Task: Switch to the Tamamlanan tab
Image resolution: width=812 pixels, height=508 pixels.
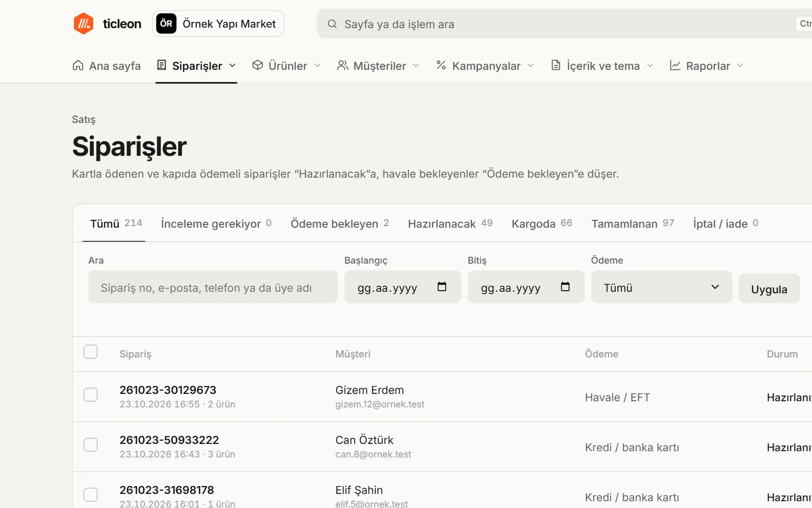Action: click(x=632, y=224)
